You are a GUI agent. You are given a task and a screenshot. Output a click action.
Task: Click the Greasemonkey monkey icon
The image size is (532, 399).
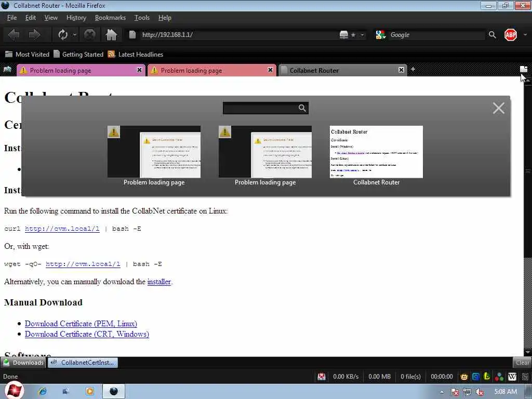point(464,377)
